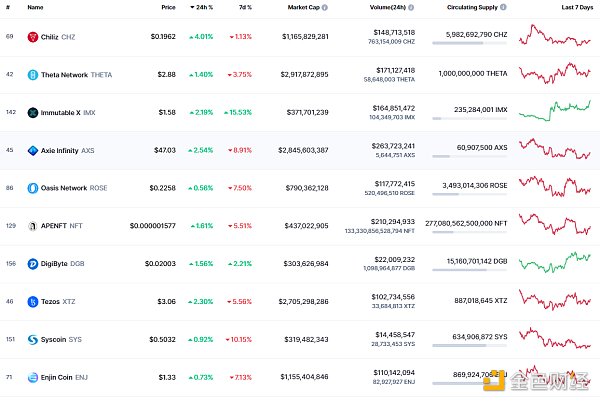Image resolution: width=600 pixels, height=402 pixels.
Task: Click the Chiliz coin logo icon
Action: (33, 37)
